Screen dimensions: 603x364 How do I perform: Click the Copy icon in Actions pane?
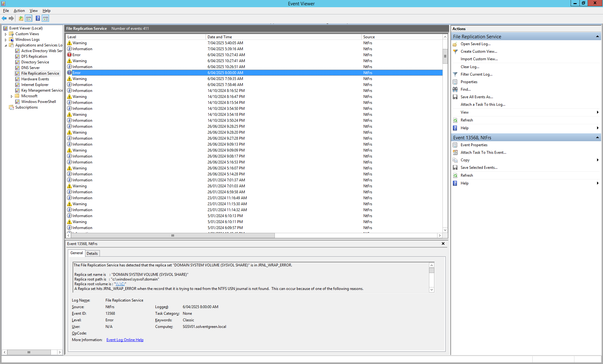tap(455, 160)
